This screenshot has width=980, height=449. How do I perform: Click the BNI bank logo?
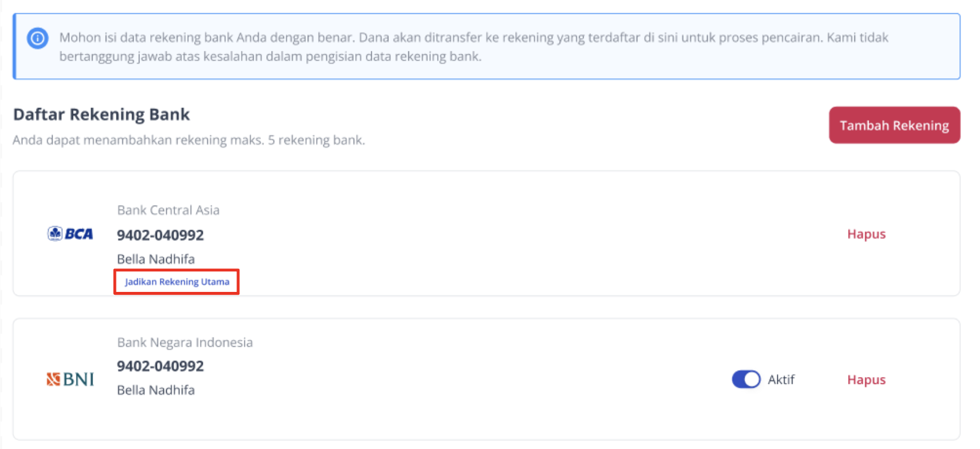(x=70, y=379)
